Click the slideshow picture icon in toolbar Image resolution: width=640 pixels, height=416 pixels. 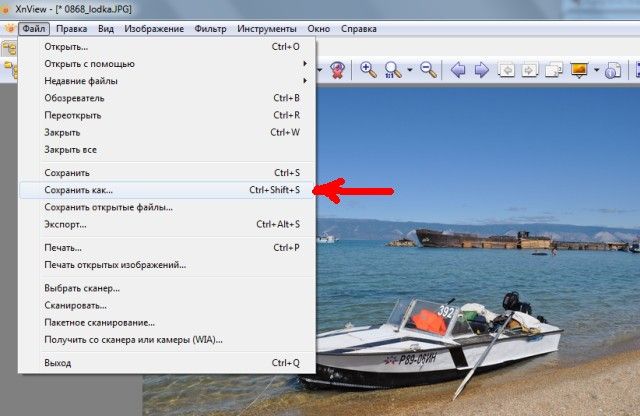[578, 69]
